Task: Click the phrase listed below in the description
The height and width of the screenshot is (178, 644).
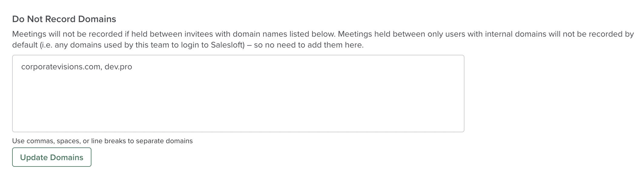Action: tap(312, 34)
